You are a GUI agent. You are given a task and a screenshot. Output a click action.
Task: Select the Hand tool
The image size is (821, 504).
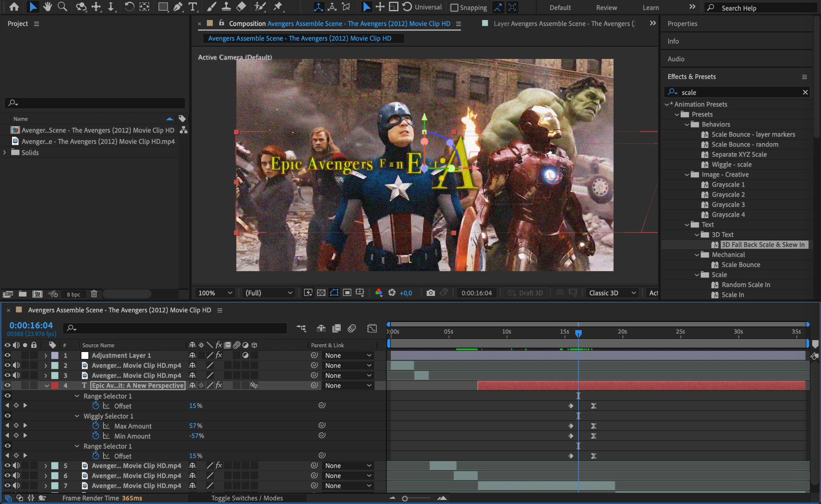48,7
